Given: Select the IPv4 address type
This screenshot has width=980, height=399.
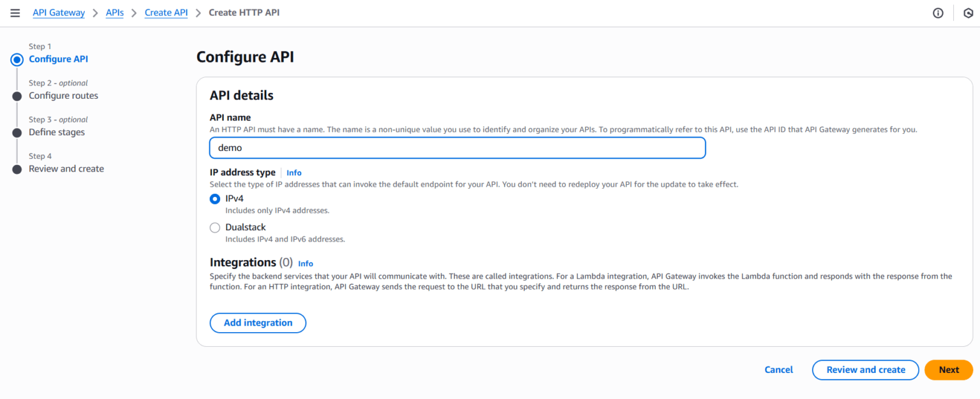Looking at the screenshot, I should pos(215,199).
